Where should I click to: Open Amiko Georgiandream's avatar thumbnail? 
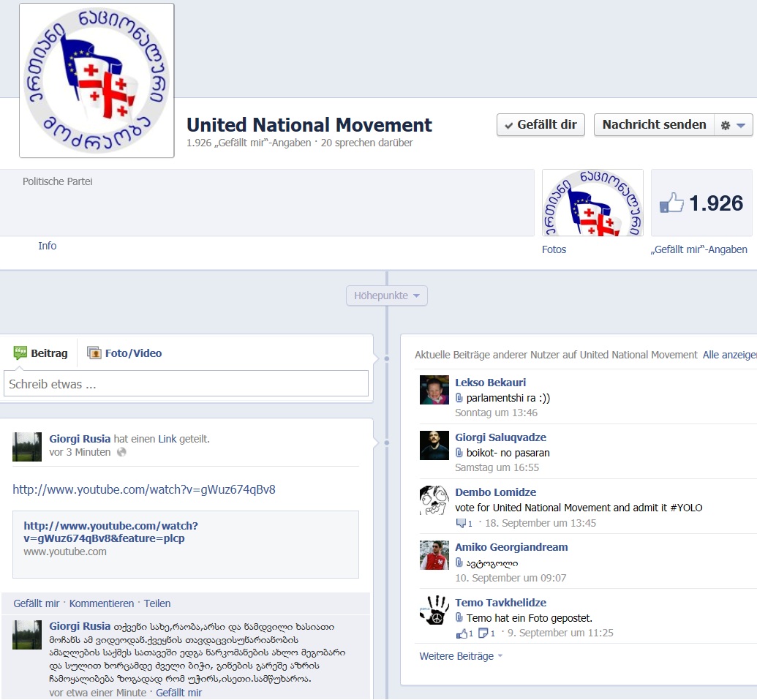[434, 555]
